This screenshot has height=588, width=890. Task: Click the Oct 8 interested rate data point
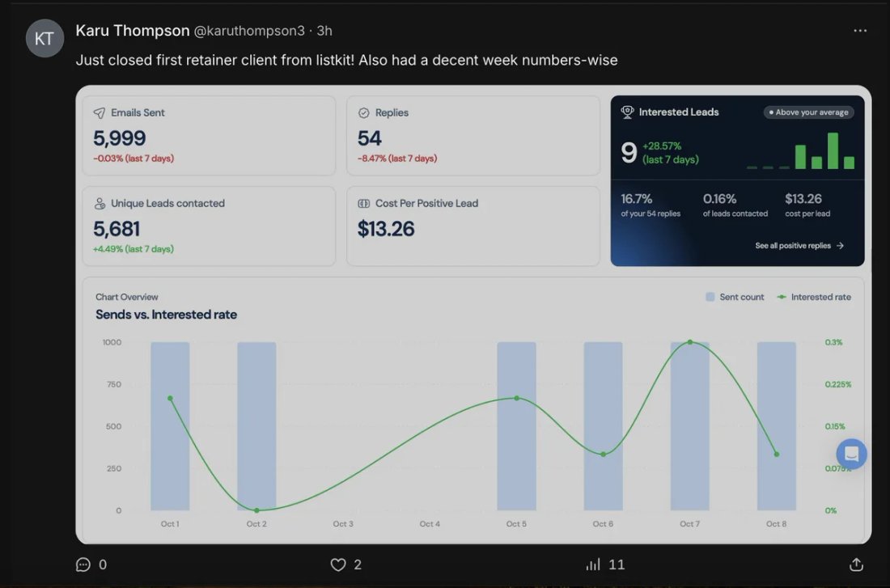(x=777, y=454)
